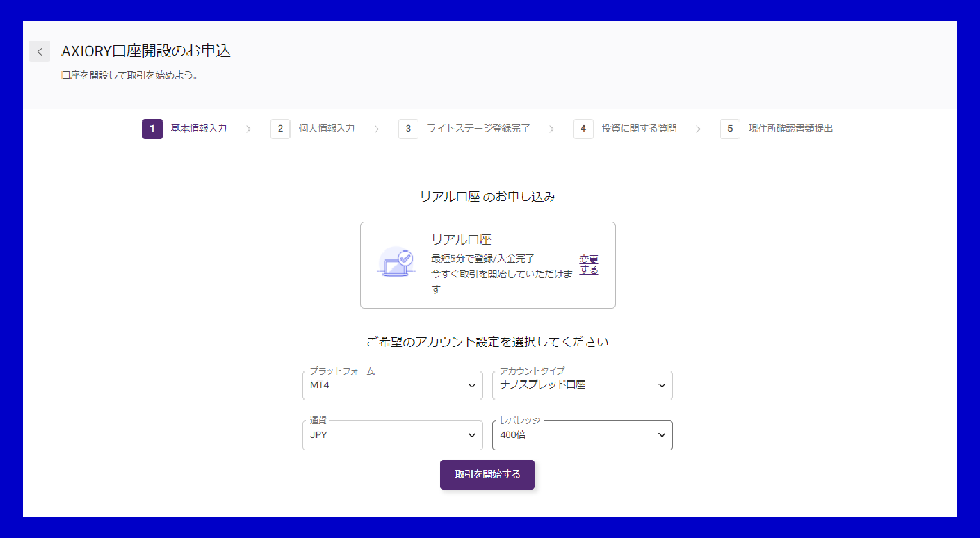Screen dimensions: 980x538
Task: Open step 2 個人情報入力
Action: pyautogui.click(x=313, y=129)
